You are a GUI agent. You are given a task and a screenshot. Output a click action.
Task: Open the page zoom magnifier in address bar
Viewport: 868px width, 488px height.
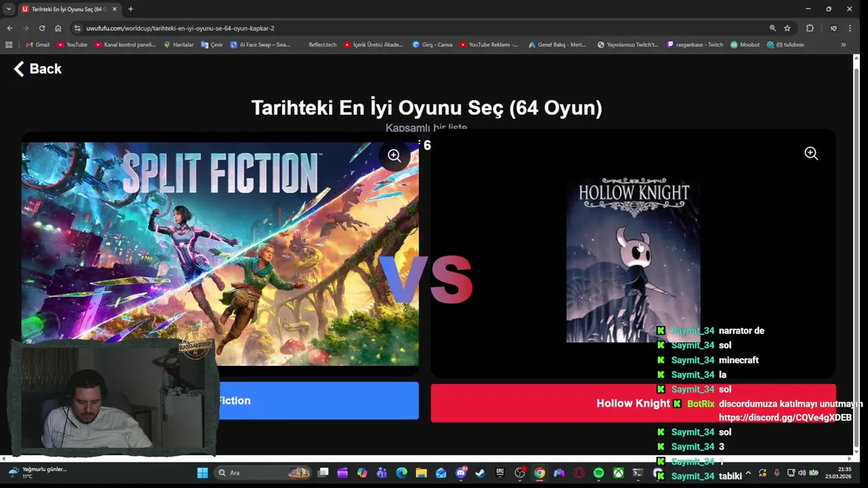click(772, 28)
